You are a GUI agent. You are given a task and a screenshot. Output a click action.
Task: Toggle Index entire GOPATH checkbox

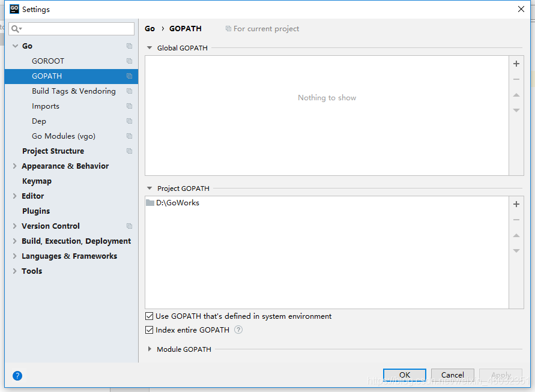[149, 330]
